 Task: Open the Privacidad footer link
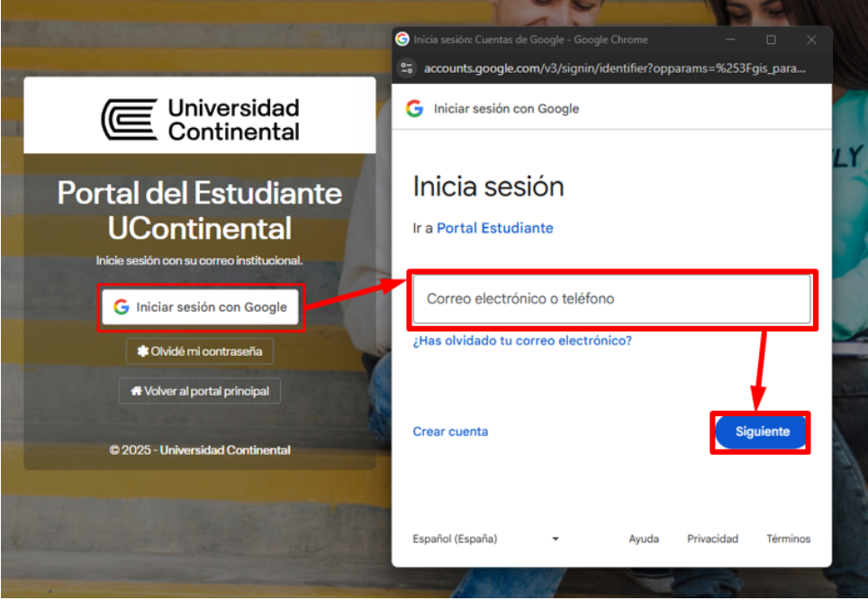click(712, 539)
